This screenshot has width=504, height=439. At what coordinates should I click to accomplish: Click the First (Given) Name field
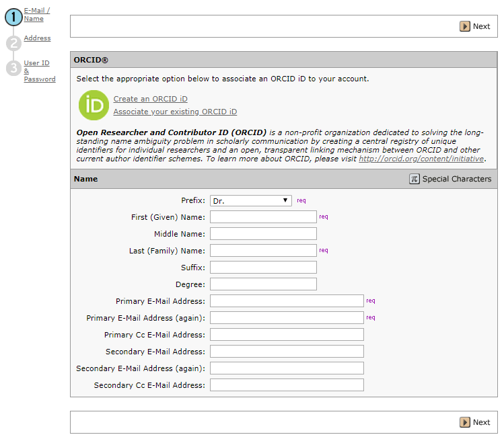tap(263, 217)
